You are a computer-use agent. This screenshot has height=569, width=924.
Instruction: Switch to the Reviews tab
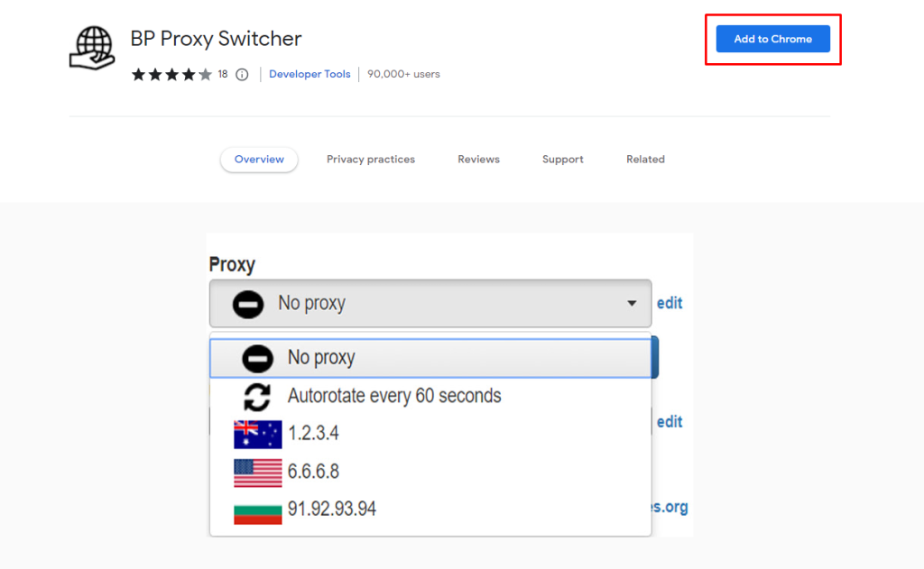(478, 159)
